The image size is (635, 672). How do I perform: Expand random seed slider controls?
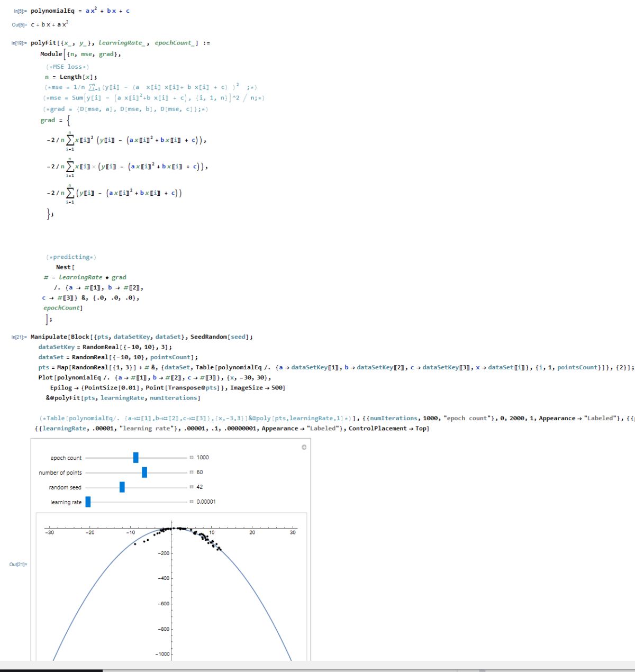pyautogui.click(x=192, y=487)
